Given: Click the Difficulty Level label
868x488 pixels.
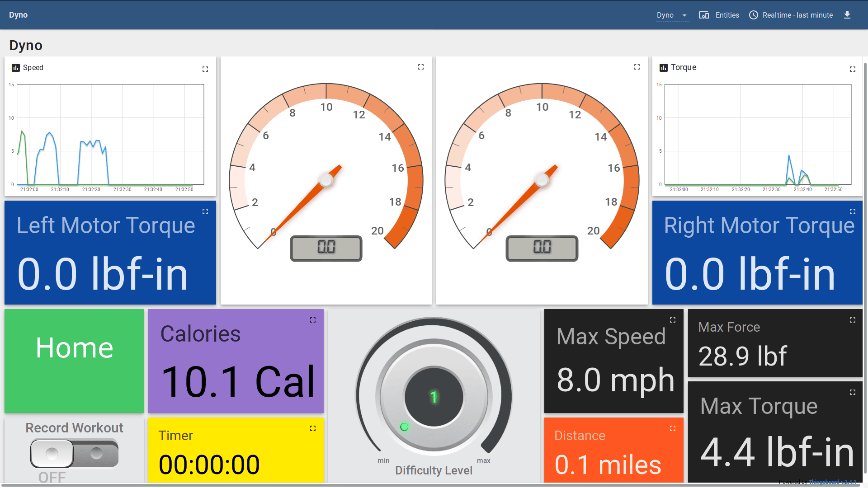Looking at the screenshot, I should 434,470.
